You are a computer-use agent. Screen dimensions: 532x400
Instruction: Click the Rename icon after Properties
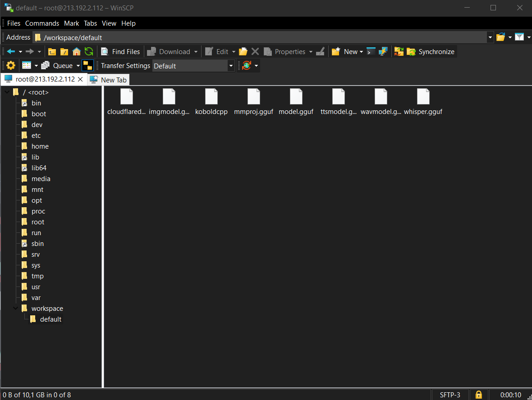click(320, 51)
